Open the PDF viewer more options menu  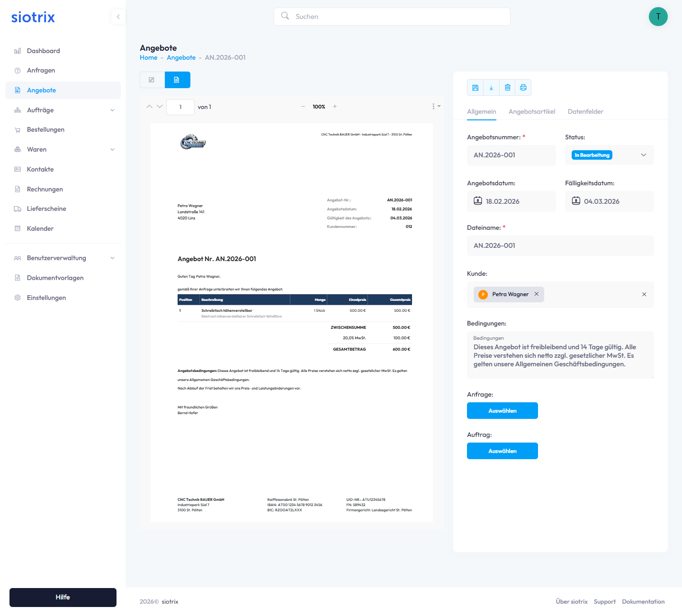coord(435,107)
